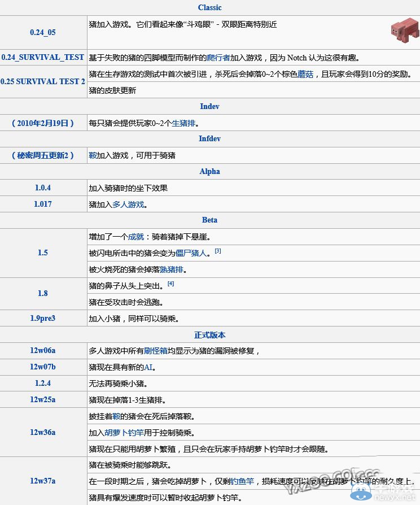The height and width of the screenshot is (505, 420).
Task: Select the line 猪具有爆发速度时可以暂时收起胡萝卜钓竿
Action: 165,498
